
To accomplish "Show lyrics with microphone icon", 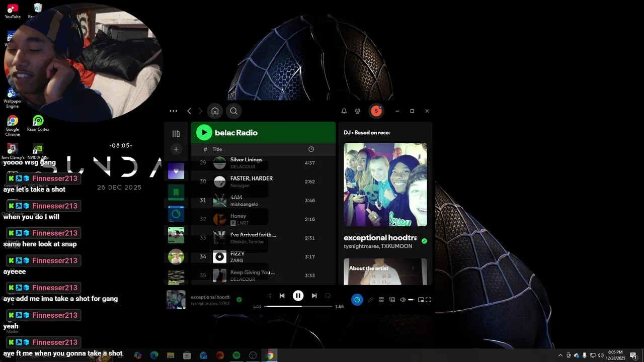I will 371,300.
